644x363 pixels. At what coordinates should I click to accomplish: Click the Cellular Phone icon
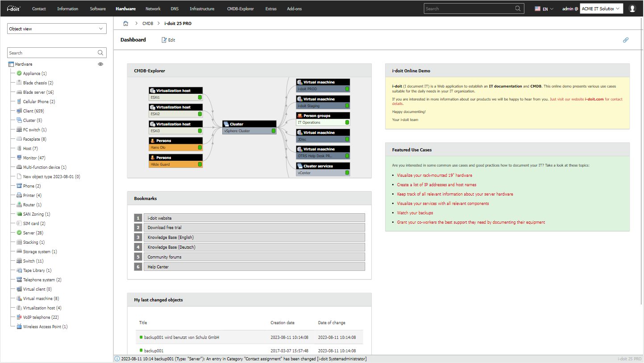click(x=19, y=101)
